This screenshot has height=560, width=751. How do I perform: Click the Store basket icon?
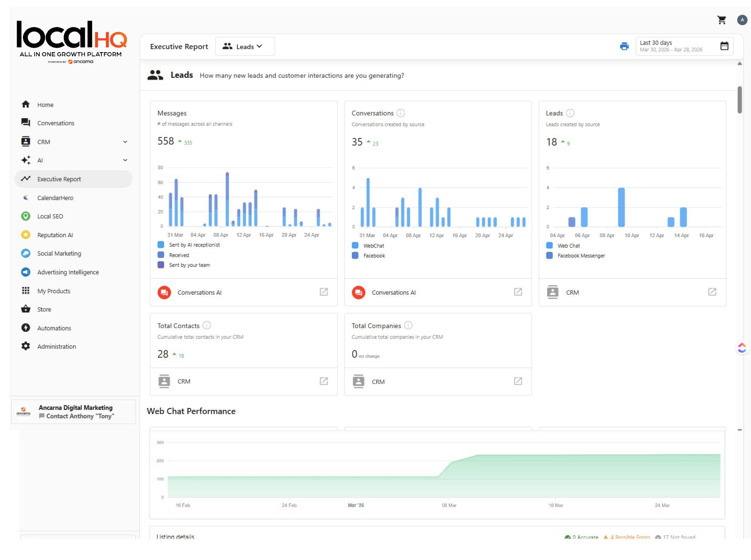click(x=26, y=309)
